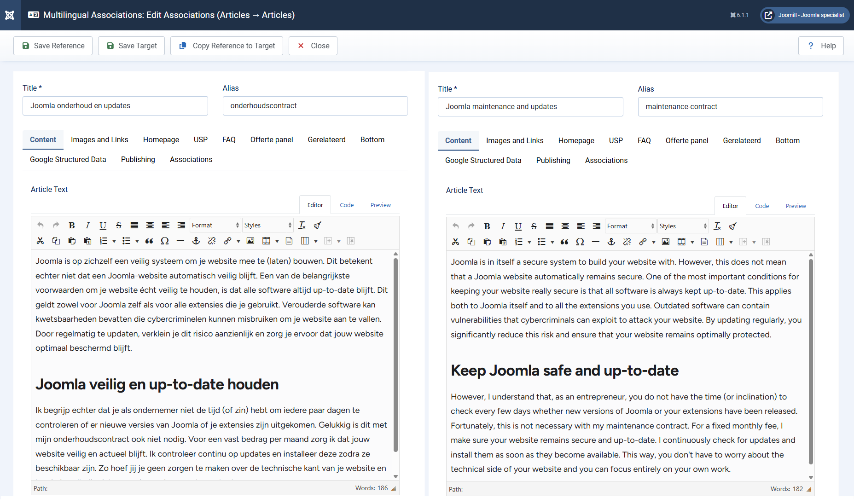The width and height of the screenshot is (854, 504).
Task: Open Format dropdown in right editor
Action: point(631,226)
